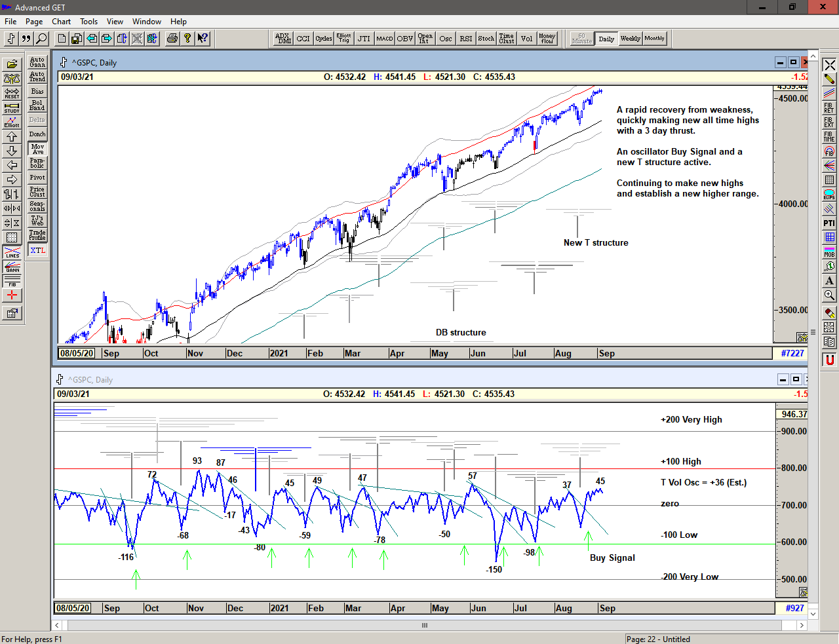Image resolution: width=839 pixels, height=644 pixels.
Task: Click the printer icon in toolbar
Action: [172, 39]
